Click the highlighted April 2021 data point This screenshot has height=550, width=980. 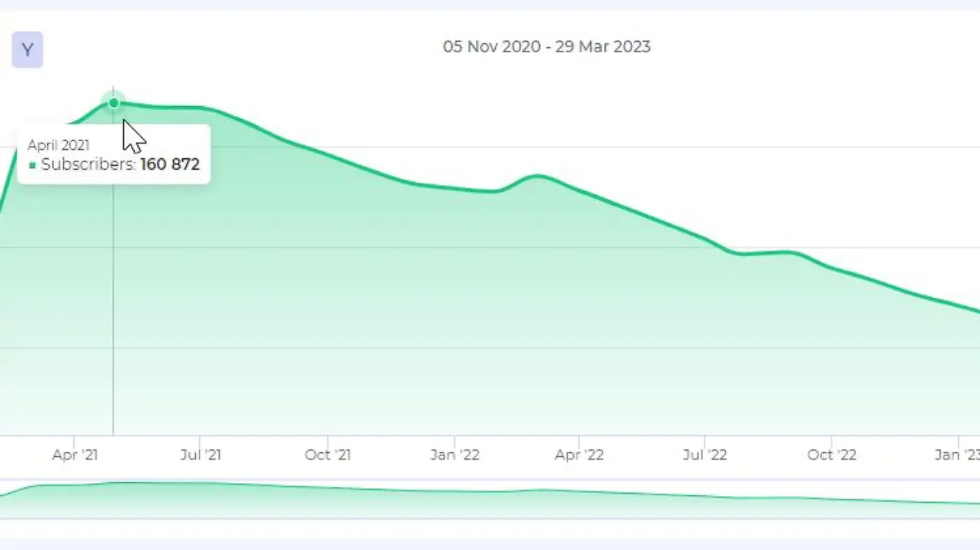pos(114,103)
